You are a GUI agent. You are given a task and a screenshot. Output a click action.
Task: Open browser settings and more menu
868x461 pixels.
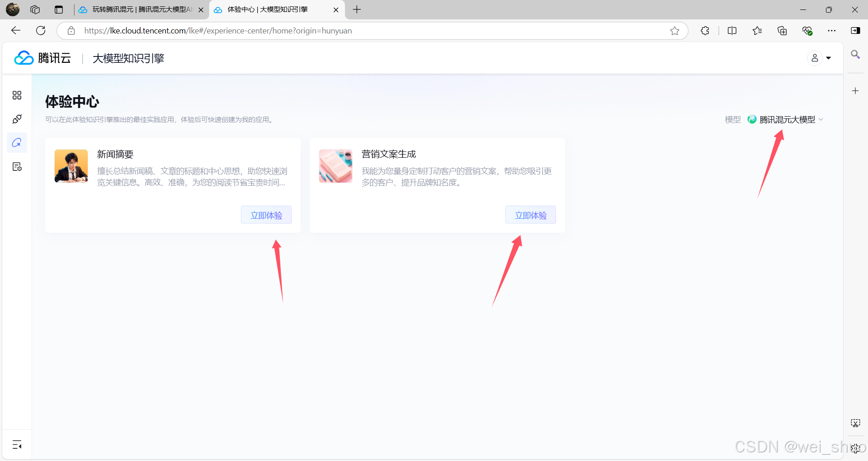tap(832, 31)
